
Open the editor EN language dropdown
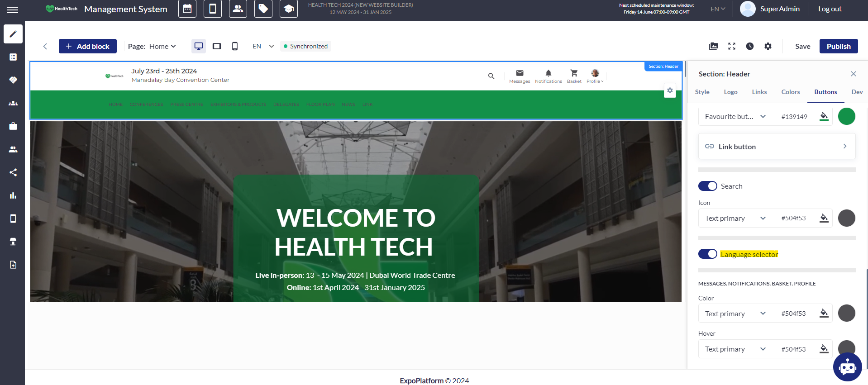263,46
